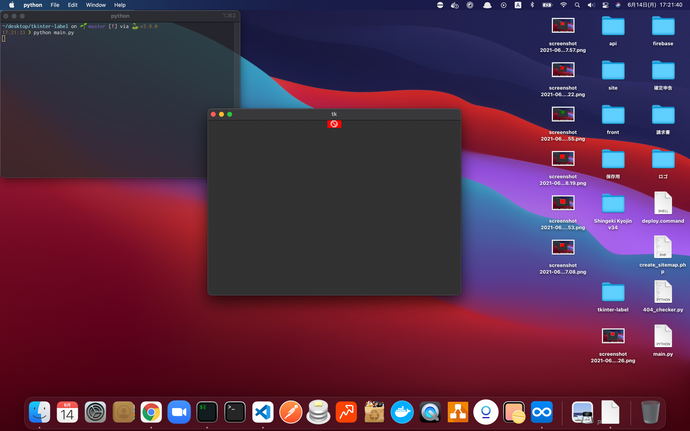Open volume control in menu bar
This screenshot has height=431, width=690.
click(591, 5)
